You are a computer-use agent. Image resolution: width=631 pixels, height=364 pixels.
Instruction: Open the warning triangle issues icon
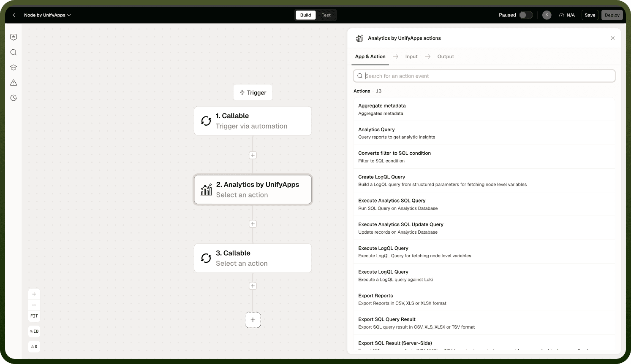pos(14,83)
